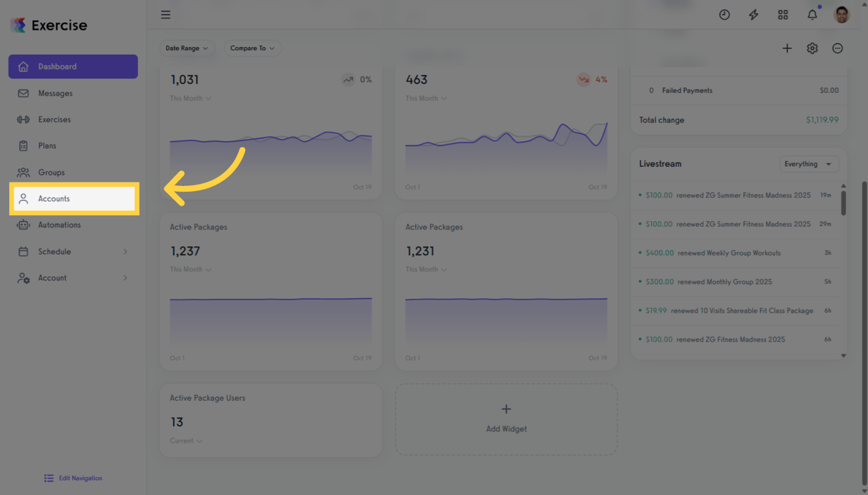Open the Date Range dropdown
The width and height of the screenshot is (868, 495).
[187, 48]
